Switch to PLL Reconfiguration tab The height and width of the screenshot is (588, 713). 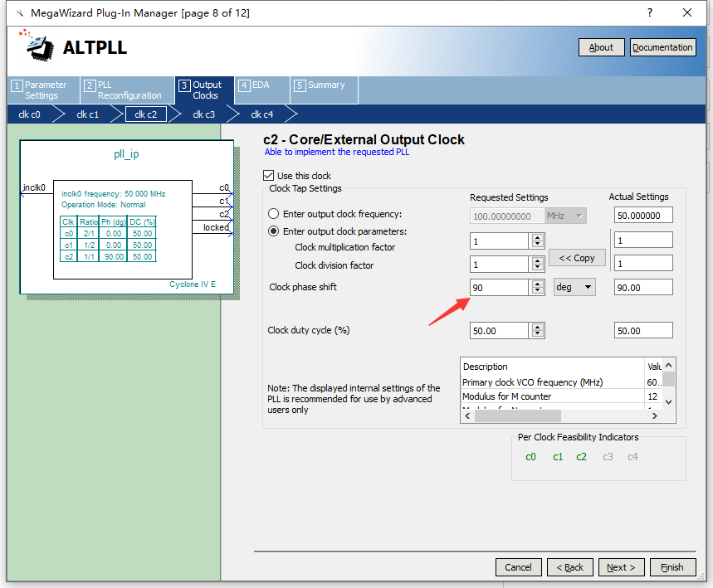coord(127,90)
